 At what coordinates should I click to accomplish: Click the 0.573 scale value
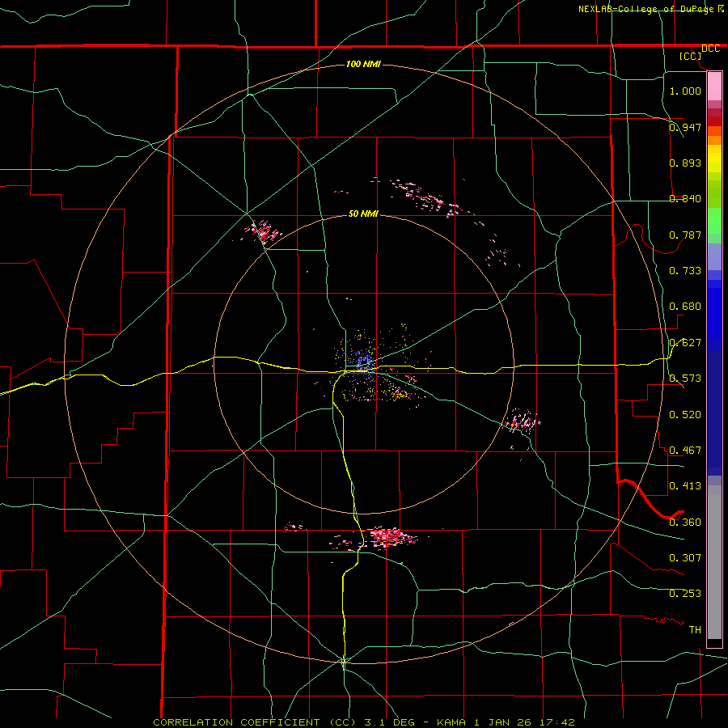click(x=685, y=379)
